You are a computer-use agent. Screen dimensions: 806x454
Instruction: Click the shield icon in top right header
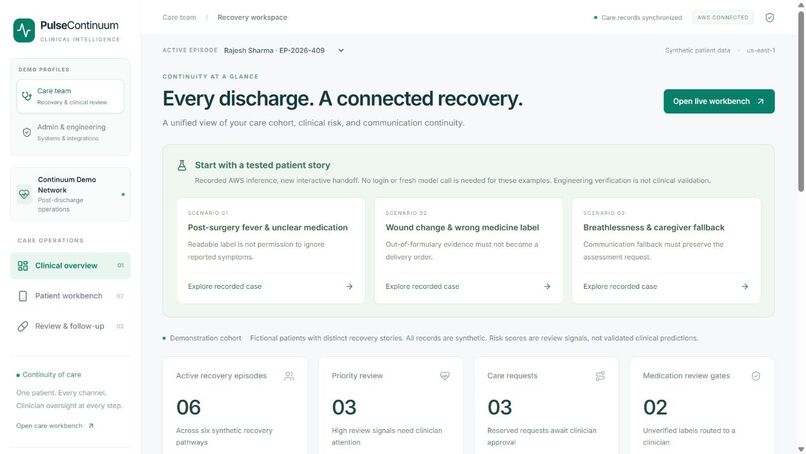770,17
